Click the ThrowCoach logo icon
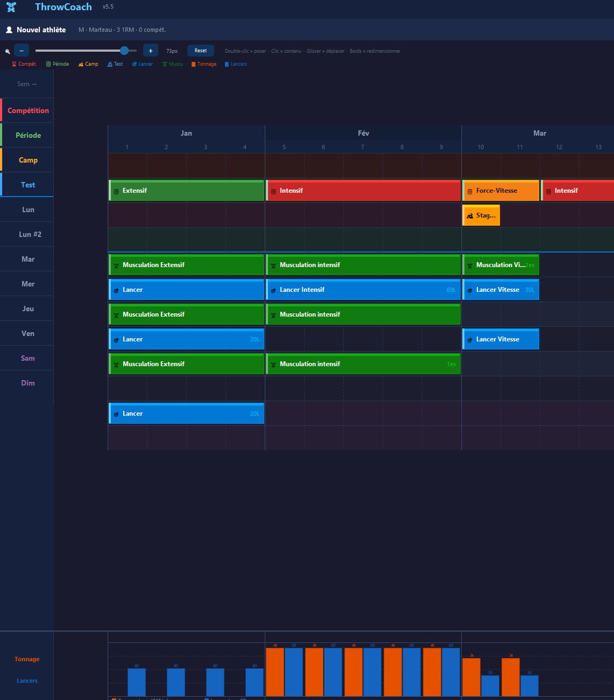This screenshot has height=700, width=614. (x=11, y=7)
